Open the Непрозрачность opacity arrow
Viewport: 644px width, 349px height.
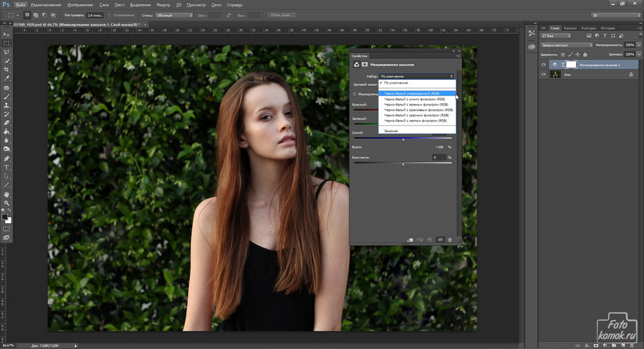[639, 45]
